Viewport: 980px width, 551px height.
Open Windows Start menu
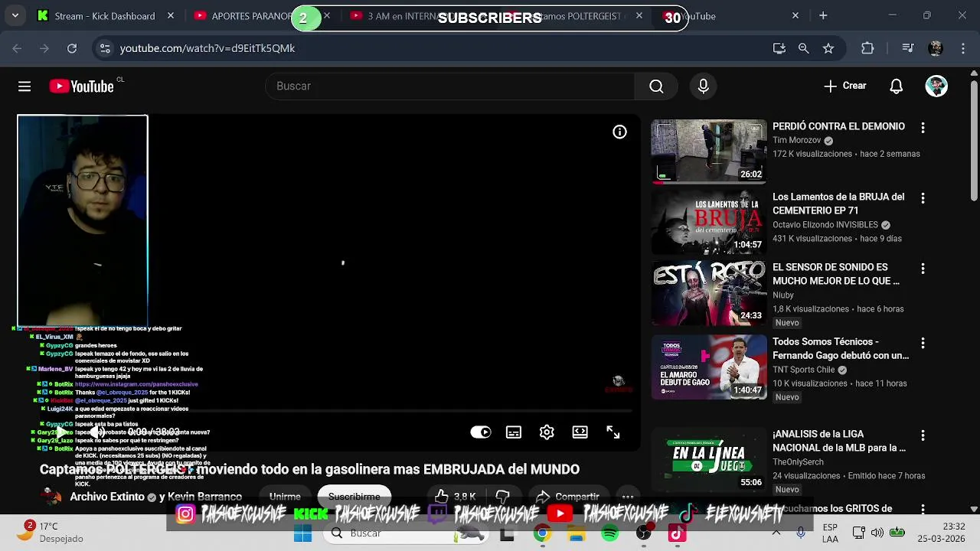pos(303,533)
